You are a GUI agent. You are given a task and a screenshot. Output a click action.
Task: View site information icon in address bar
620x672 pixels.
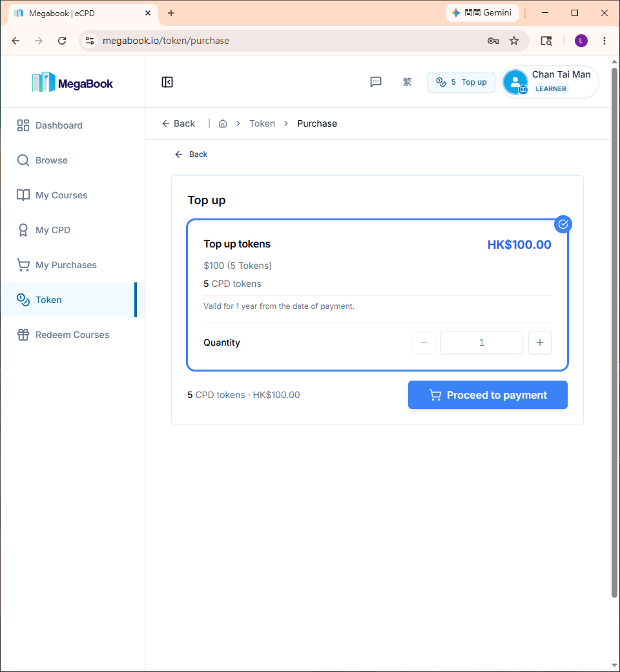pos(90,41)
